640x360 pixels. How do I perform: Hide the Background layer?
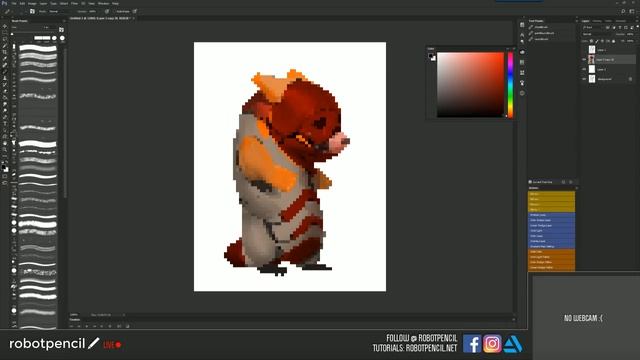[x=584, y=79]
